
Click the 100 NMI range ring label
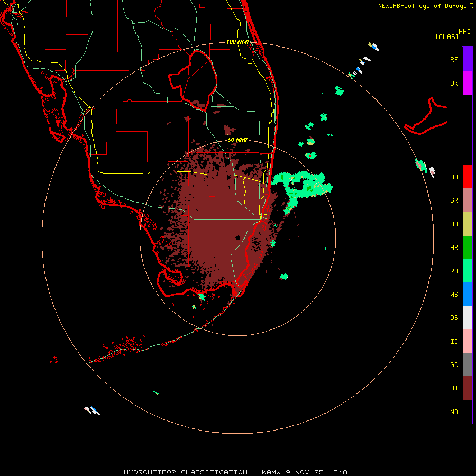[x=237, y=42]
